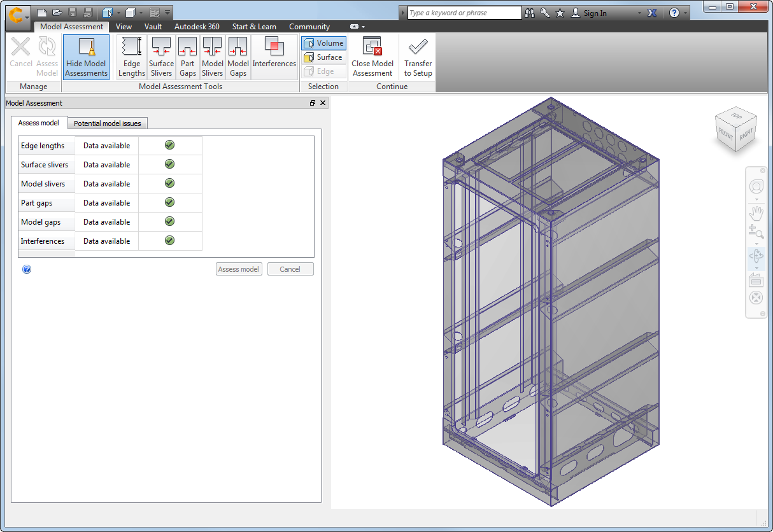Run the Model Slivers tool
773x532 pixels.
point(213,57)
